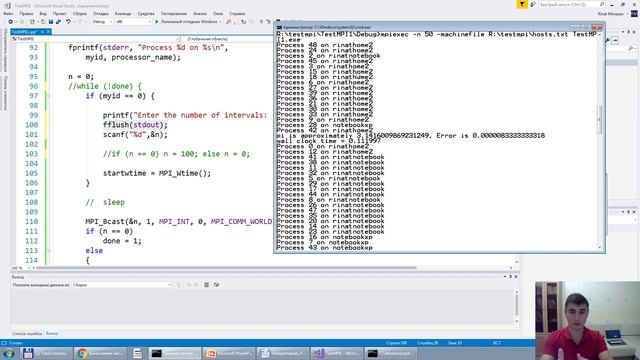The width and height of the screenshot is (640, 360).
Task: Open the Окно menu
Action: point(218,13)
